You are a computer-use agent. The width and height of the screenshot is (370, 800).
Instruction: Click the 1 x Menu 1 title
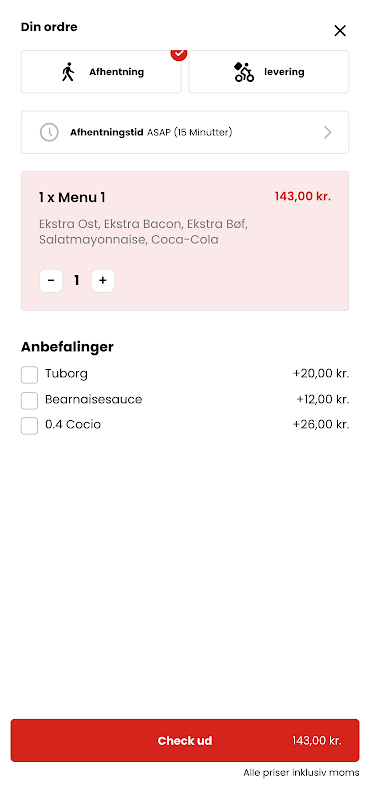coord(72,197)
